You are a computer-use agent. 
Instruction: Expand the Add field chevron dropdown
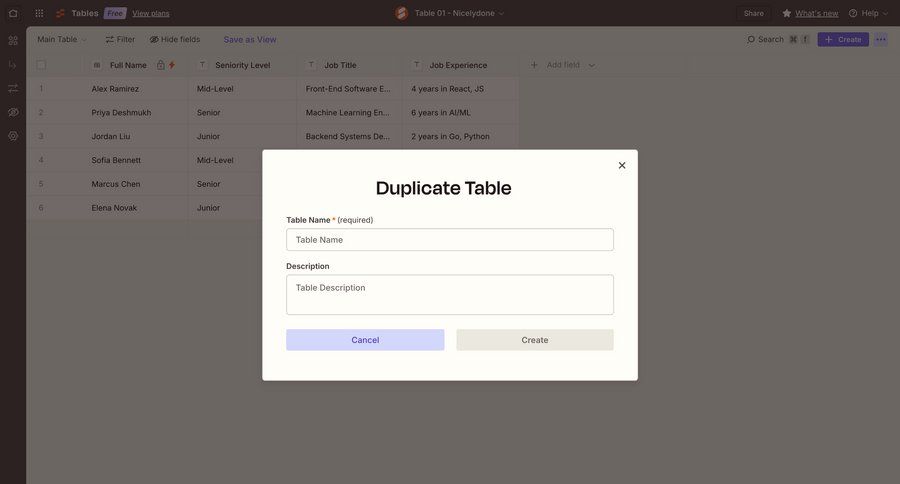[x=592, y=65]
